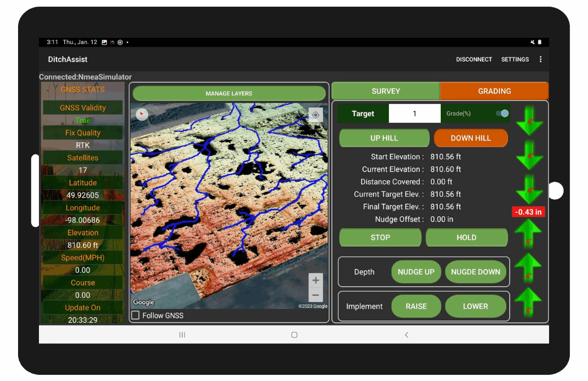The height and width of the screenshot is (381, 588).
Task: Click LOWER implement button
Action: point(476,306)
